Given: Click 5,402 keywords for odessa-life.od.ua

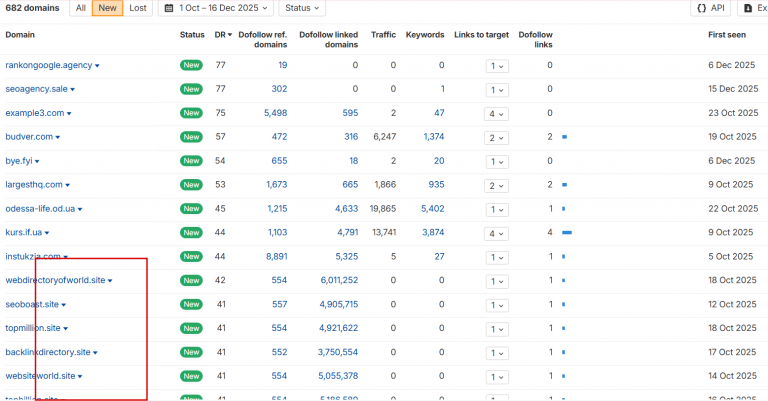Looking at the screenshot, I should point(432,209).
